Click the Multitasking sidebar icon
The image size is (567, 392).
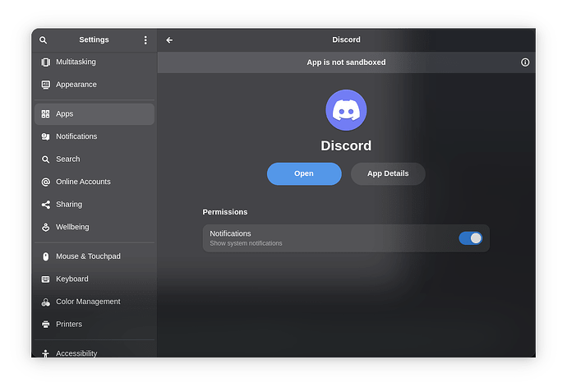(x=45, y=62)
